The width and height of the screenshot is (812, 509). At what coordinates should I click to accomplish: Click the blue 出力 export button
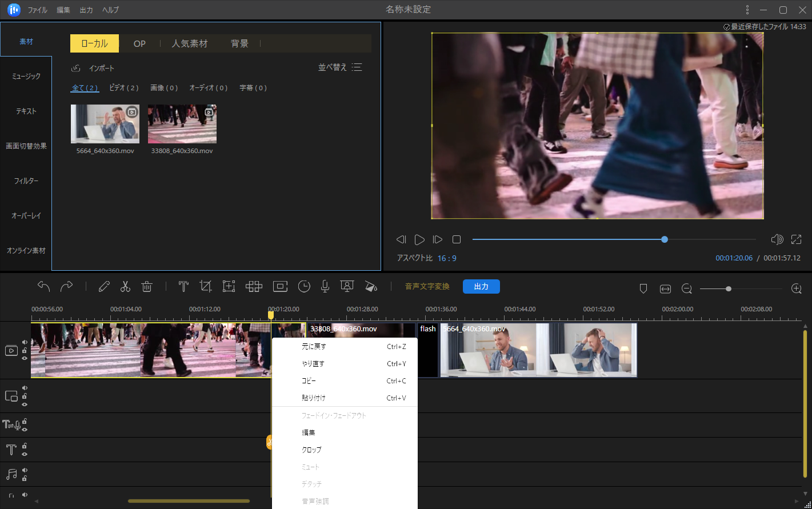click(x=481, y=286)
